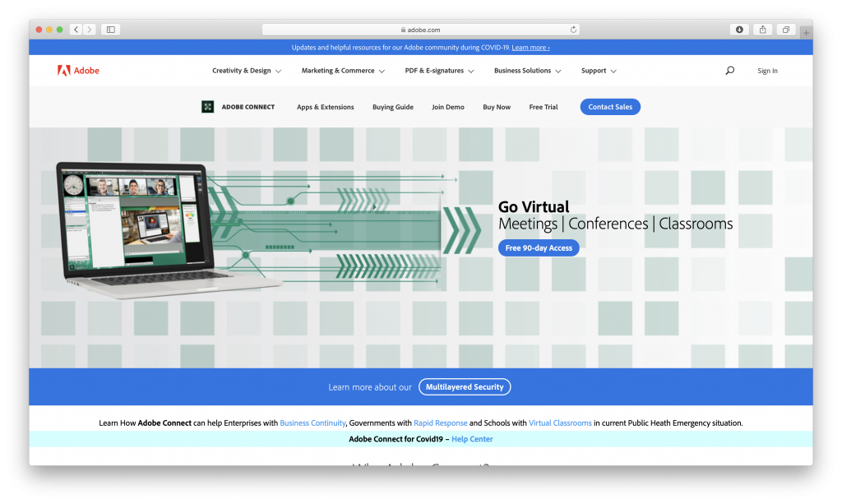Click the Adobe Connect product icon
Viewport: 842px width, 504px height.
point(207,107)
